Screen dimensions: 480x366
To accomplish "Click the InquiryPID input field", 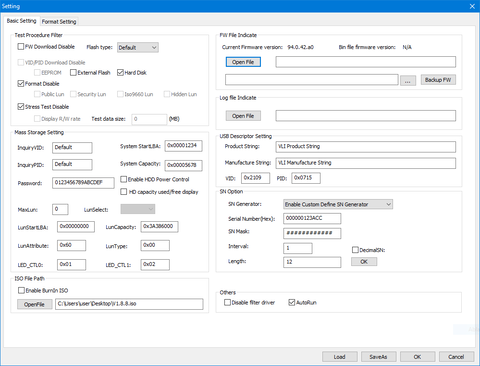I will [x=72, y=164].
